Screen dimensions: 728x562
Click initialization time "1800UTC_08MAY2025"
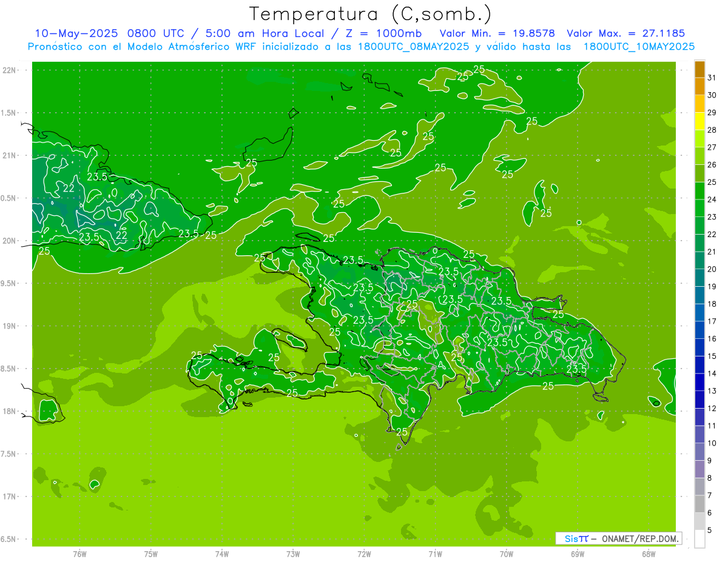[x=413, y=46]
